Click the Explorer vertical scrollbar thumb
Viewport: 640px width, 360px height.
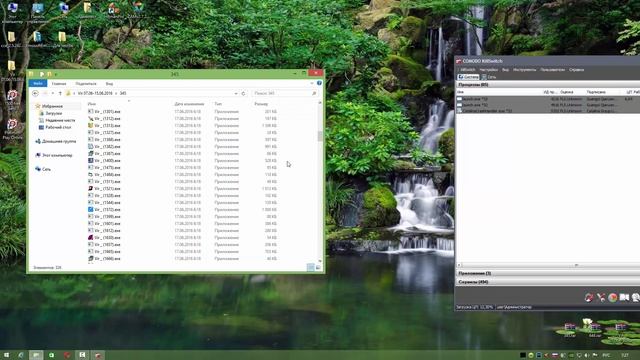(x=320, y=136)
